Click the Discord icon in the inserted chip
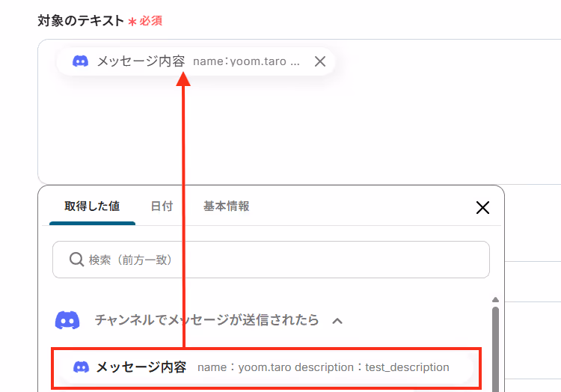The height and width of the screenshot is (392, 561). point(81,61)
